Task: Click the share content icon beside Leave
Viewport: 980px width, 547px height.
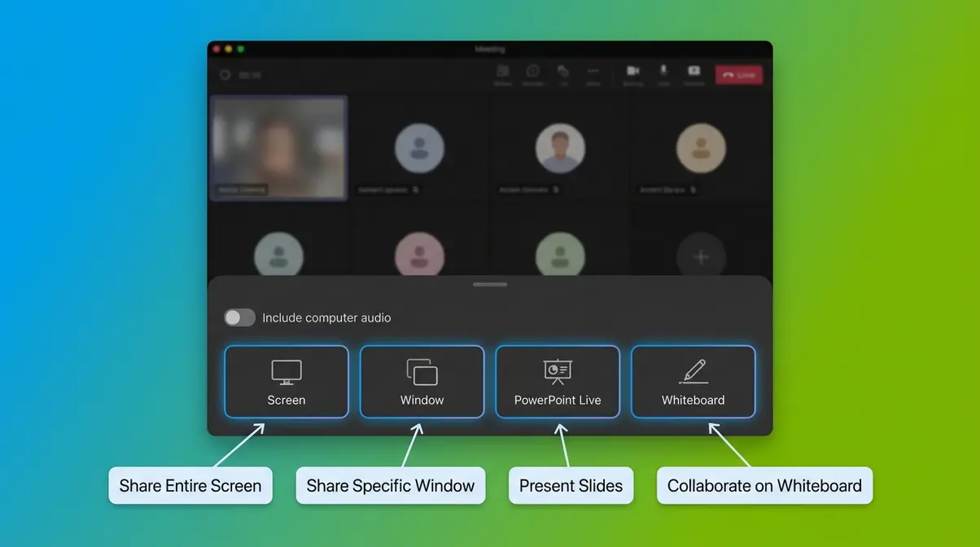Action: click(693, 72)
